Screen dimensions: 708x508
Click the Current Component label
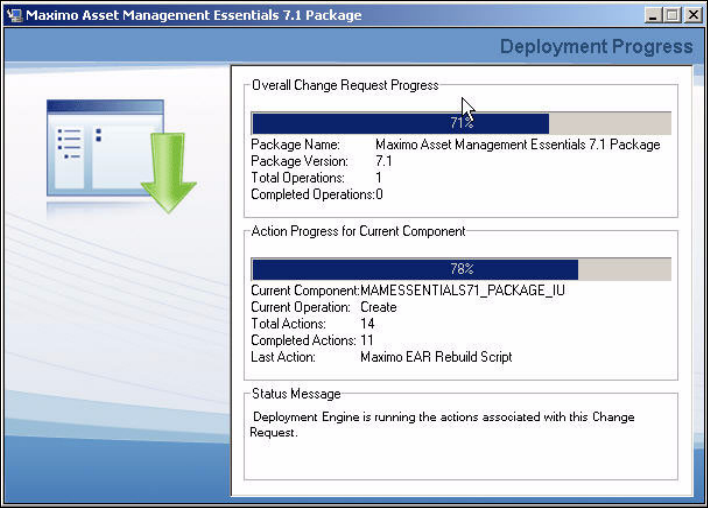[x=305, y=290]
